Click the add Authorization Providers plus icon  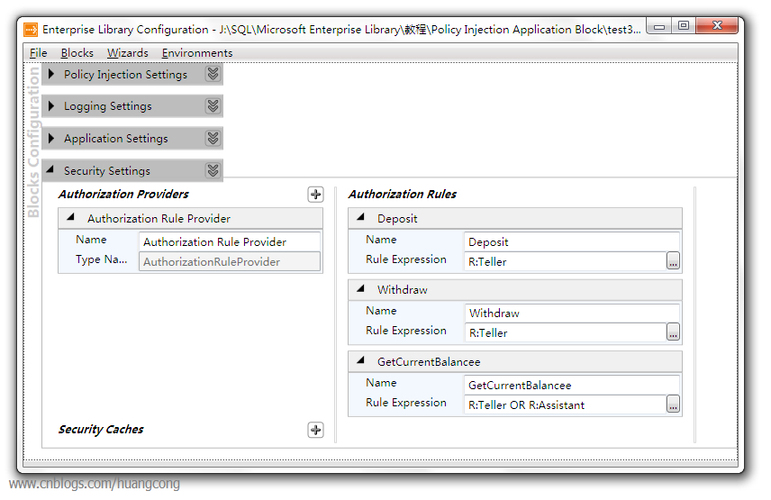coord(316,195)
